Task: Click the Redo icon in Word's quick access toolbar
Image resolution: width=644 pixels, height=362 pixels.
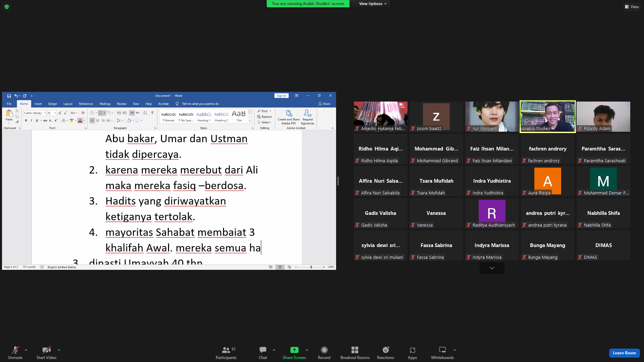Action: pos(24,96)
